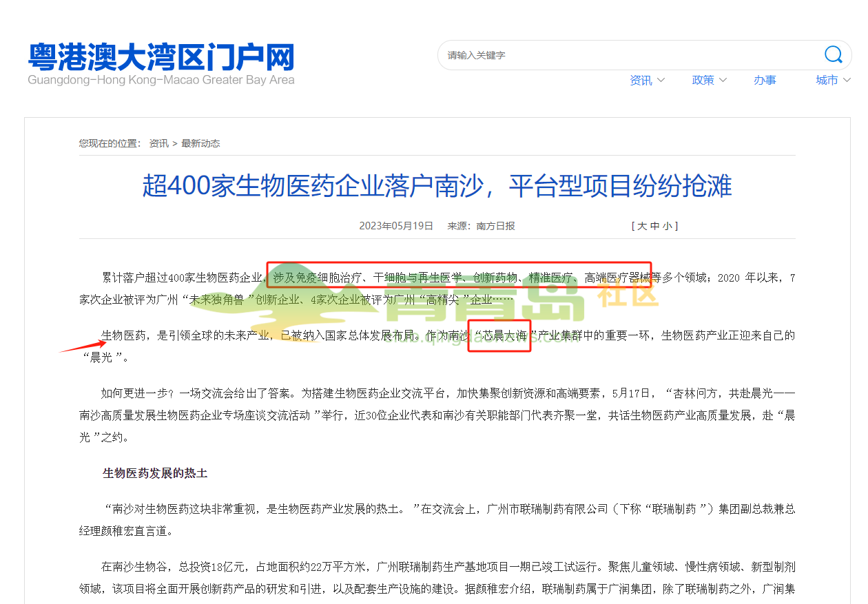Screen dimensions: 868x604
Task: Click the paragraph starting 在南沙生物谷
Action: [x=437, y=579]
